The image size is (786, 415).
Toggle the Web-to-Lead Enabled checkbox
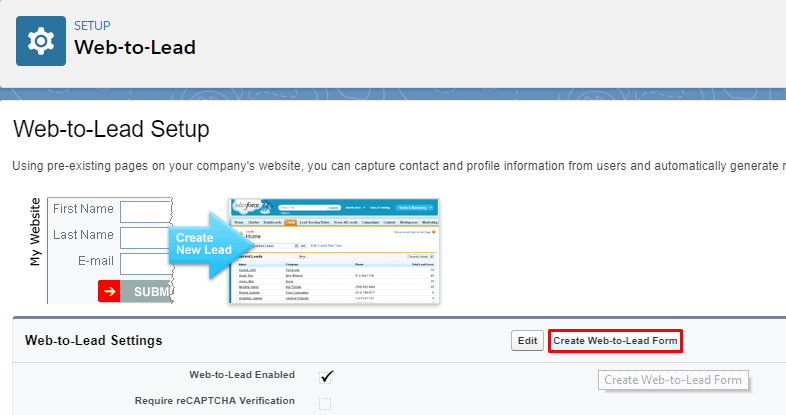pyautogui.click(x=326, y=376)
